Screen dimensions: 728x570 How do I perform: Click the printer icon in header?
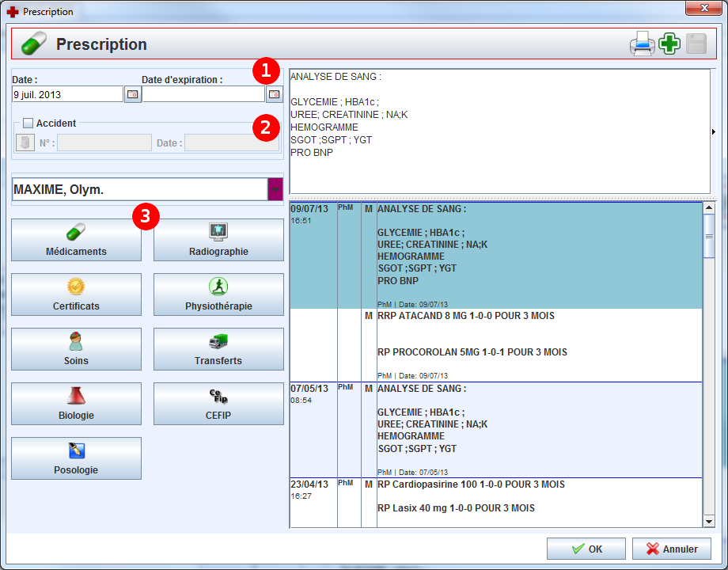point(642,44)
